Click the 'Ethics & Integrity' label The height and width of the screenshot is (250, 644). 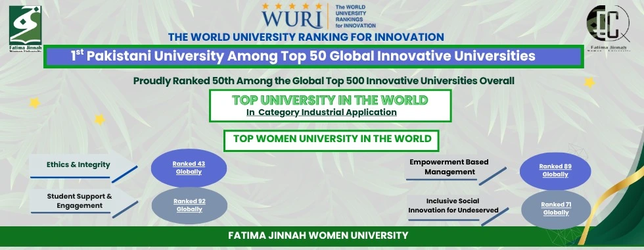click(78, 165)
